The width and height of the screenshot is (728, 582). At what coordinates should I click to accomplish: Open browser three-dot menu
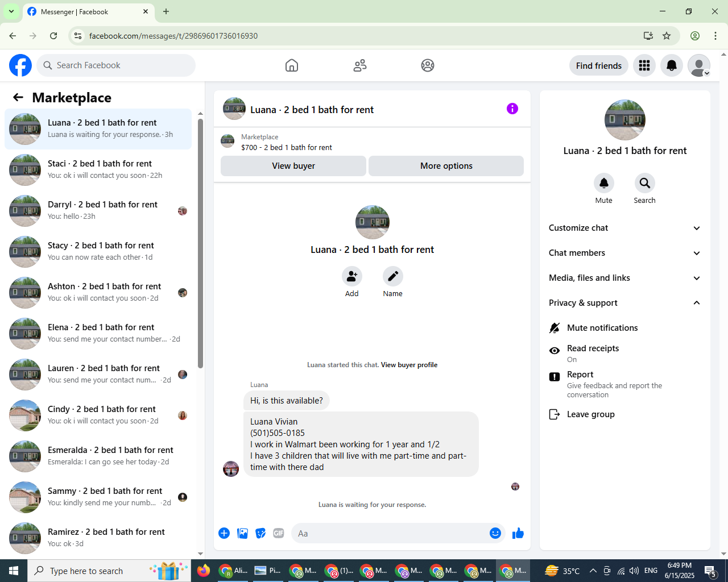tap(715, 36)
